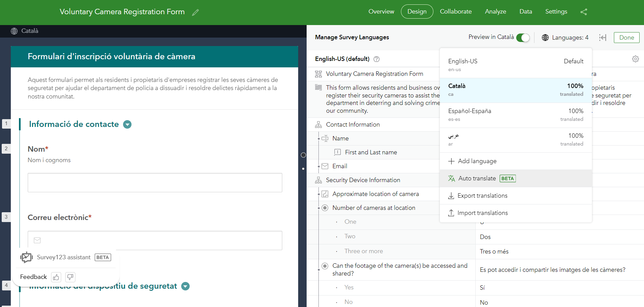
Task: Click the globe icon beside Languages: 4
Action: tap(545, 38)
